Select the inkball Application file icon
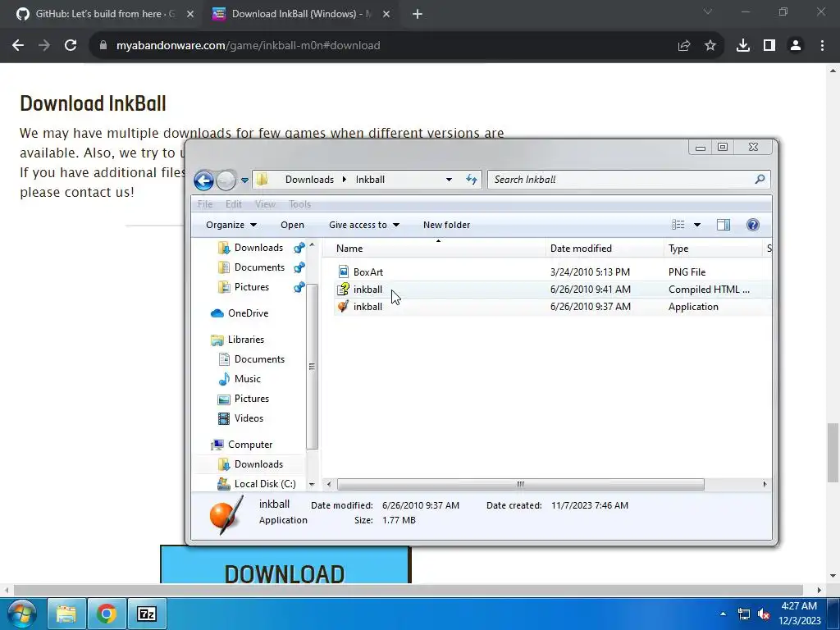Viewport: 840px width, 630px height. [343, 307]
